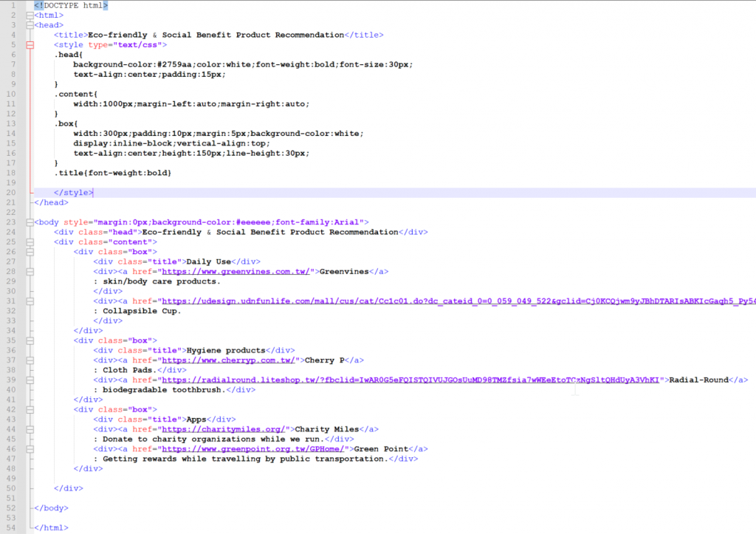Click the https://charitymiles.org/ URL
The width and height of the screenshot is (756, 534).
[x=223, y=429]
